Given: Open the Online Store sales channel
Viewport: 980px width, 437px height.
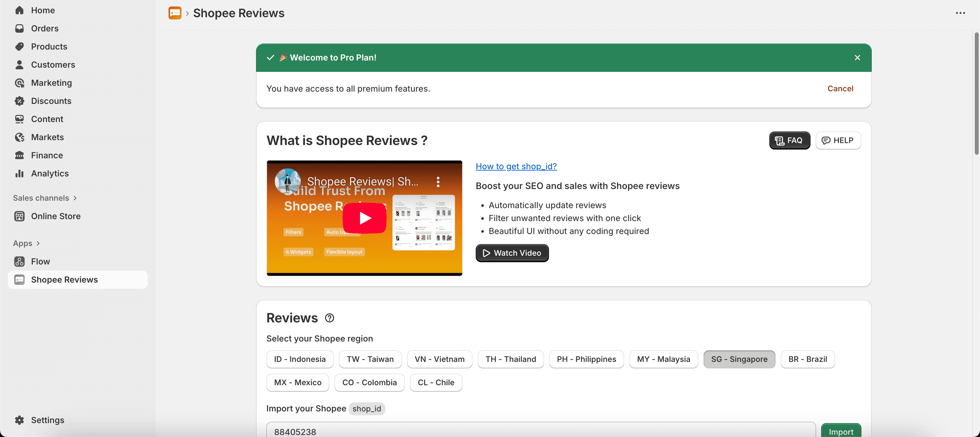Looking at the screenshot, I should tap(55, 216).
